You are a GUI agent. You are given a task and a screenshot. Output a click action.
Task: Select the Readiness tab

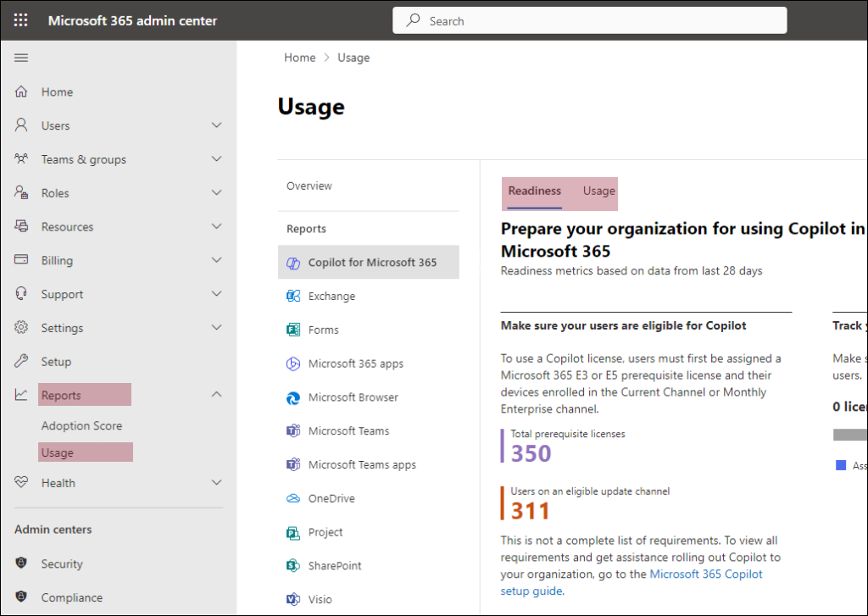pos(533,191)
